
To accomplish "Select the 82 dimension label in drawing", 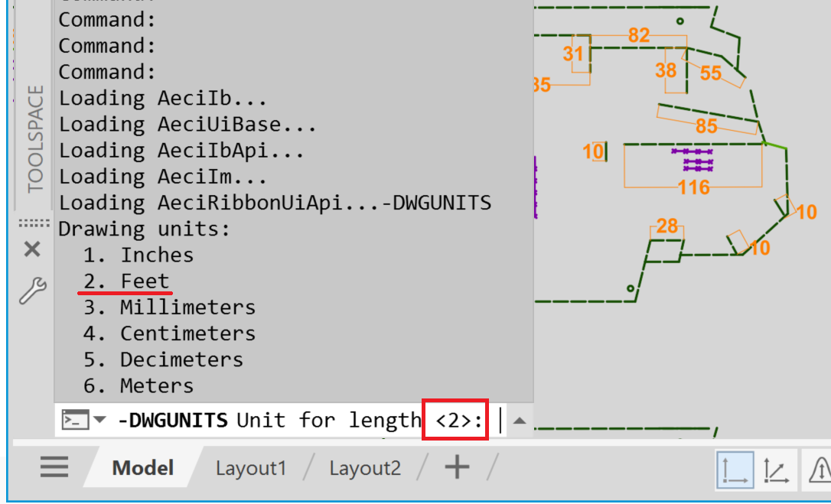I will click(x=639, y=35).
